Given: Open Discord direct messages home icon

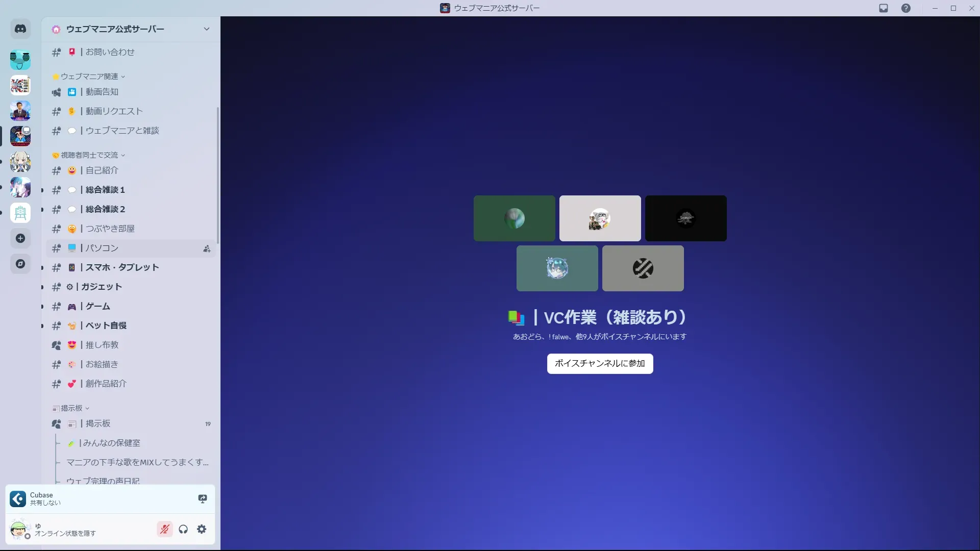Looking at the screenshot, I should pos(20,29).
